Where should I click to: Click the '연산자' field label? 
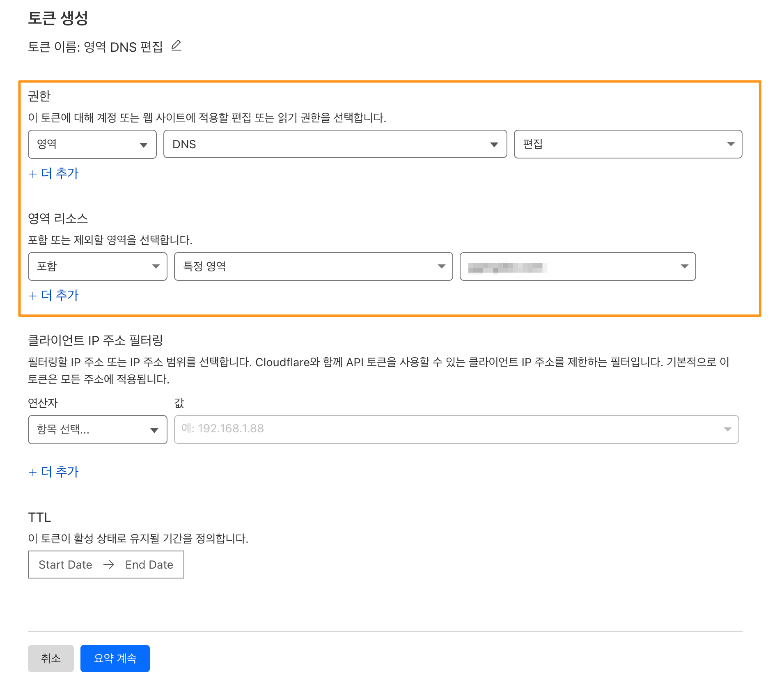[x=43, y=403]
